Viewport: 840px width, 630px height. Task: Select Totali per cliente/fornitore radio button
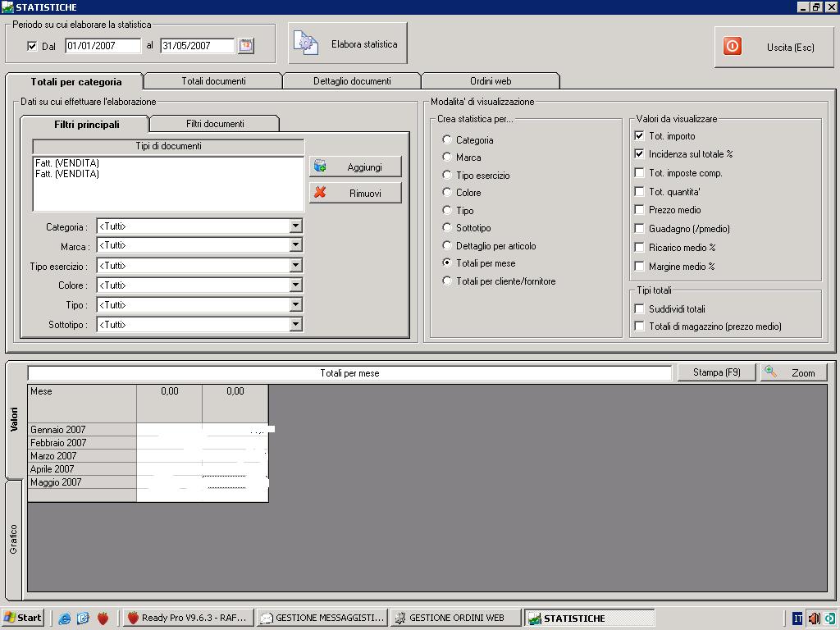(447, 281)
